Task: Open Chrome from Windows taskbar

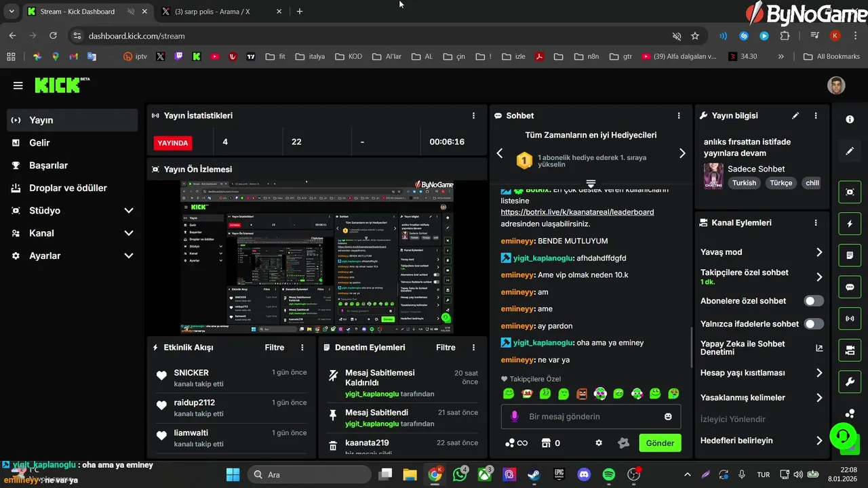Action: 435,474
